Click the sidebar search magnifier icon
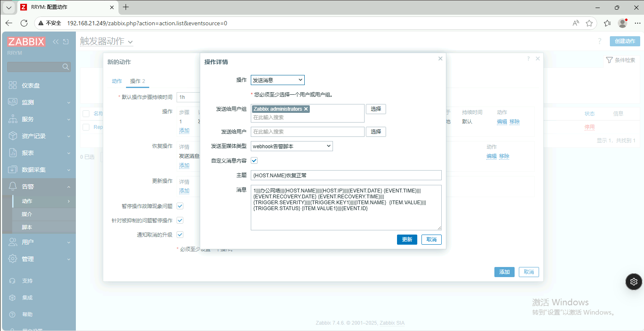The image size is (644, 331). 65,67
